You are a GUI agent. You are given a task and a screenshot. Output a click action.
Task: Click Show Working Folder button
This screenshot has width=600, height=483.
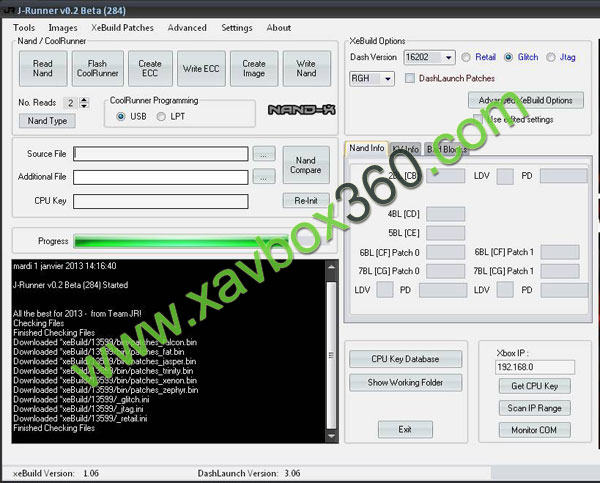(x=405, y=382)
